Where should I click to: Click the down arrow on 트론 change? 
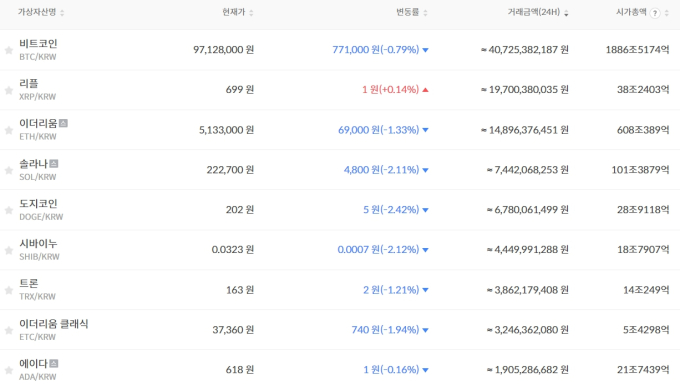pos(425,290)
